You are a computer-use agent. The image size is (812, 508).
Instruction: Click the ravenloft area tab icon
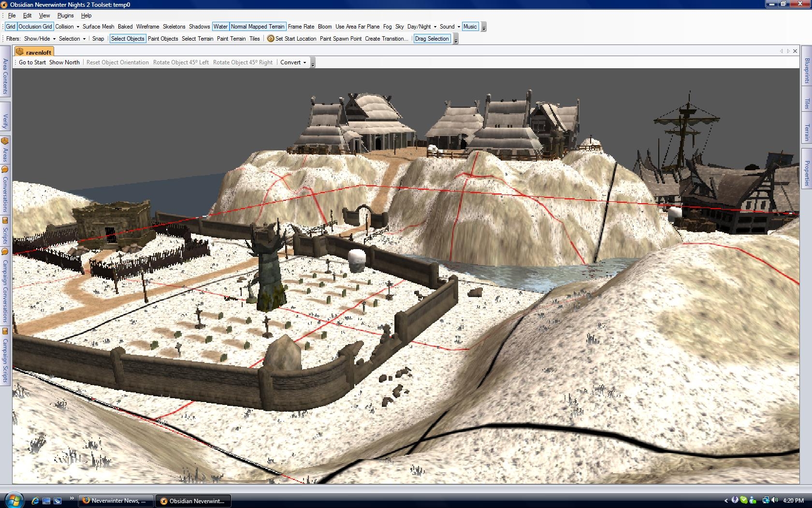coord(20,52)
